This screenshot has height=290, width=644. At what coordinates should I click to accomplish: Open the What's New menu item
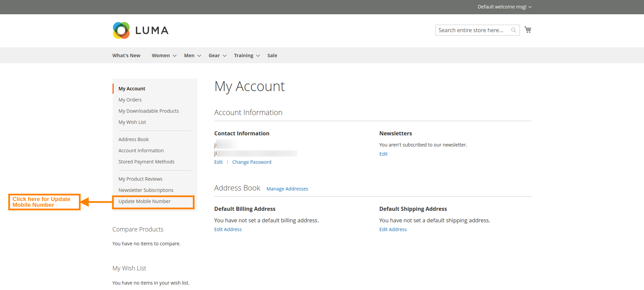click(x=126, y=55)
